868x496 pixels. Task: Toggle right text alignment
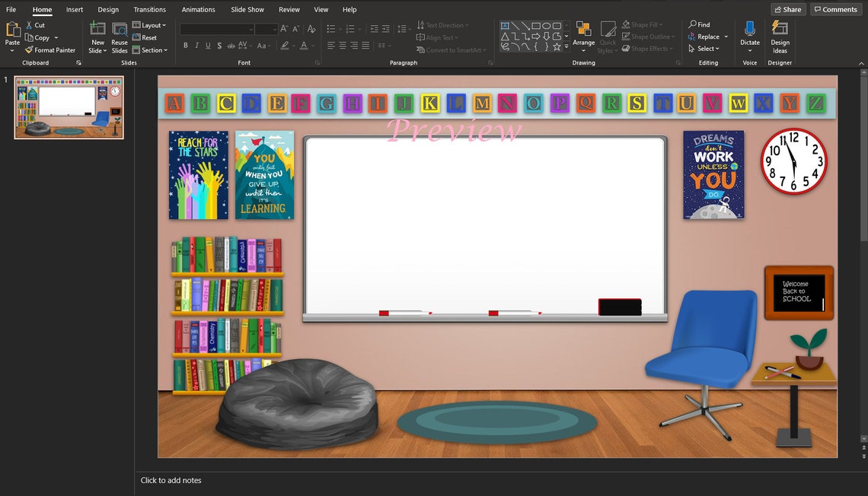(354, 46)
